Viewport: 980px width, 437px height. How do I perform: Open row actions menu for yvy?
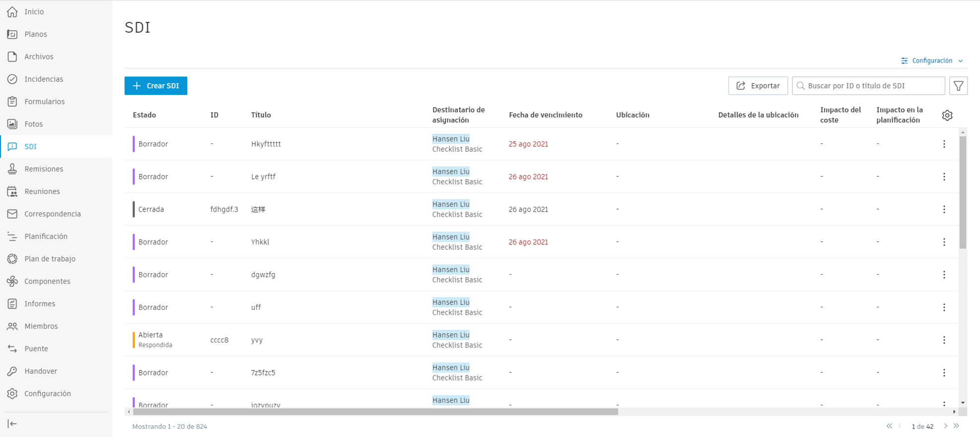pos(944,340)
